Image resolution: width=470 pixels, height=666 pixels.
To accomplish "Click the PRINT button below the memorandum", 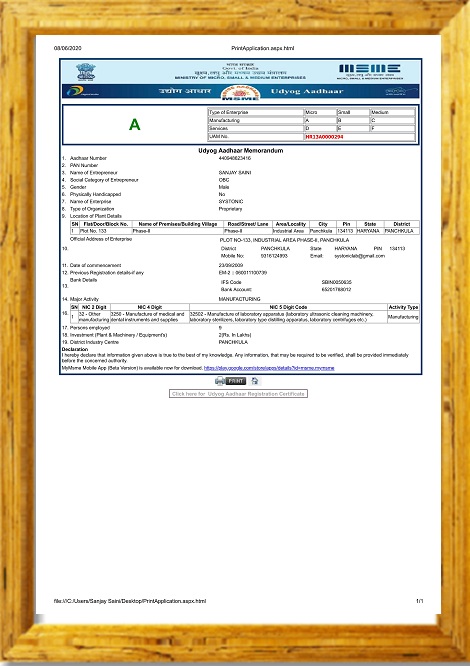I will (236, 381).
